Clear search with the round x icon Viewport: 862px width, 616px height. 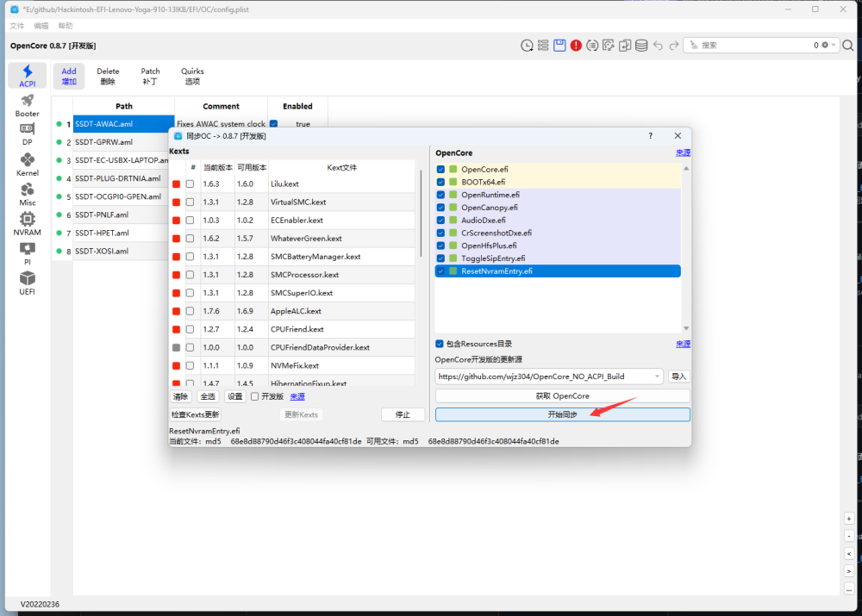(x=825, y=45)
